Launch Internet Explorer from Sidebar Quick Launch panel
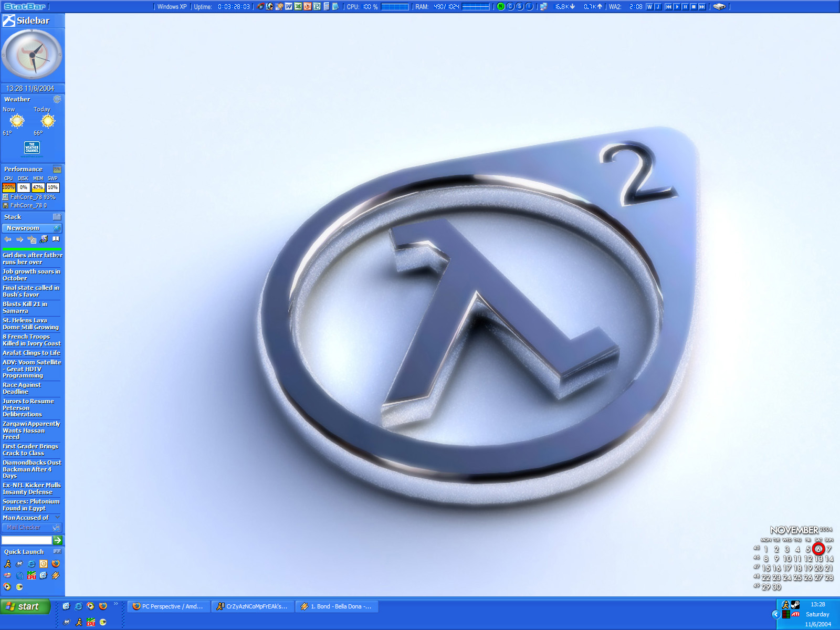Viewport: 840px width, 630px height. (31, 564)
